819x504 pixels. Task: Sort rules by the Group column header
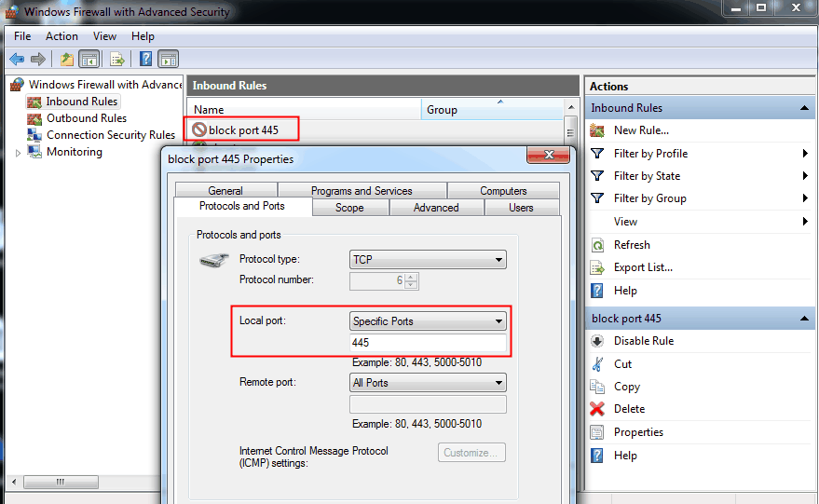pyautogui.click(x=492, y=110)
